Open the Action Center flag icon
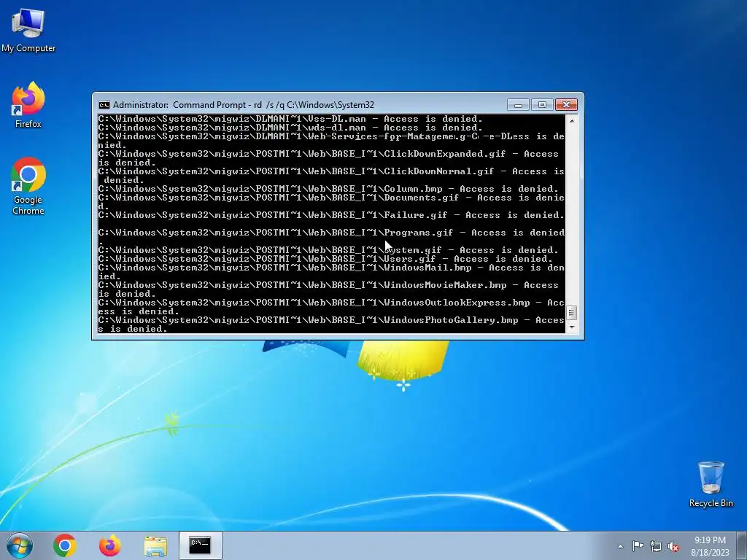The image size is (747, 560). click(x=638, y=546)
